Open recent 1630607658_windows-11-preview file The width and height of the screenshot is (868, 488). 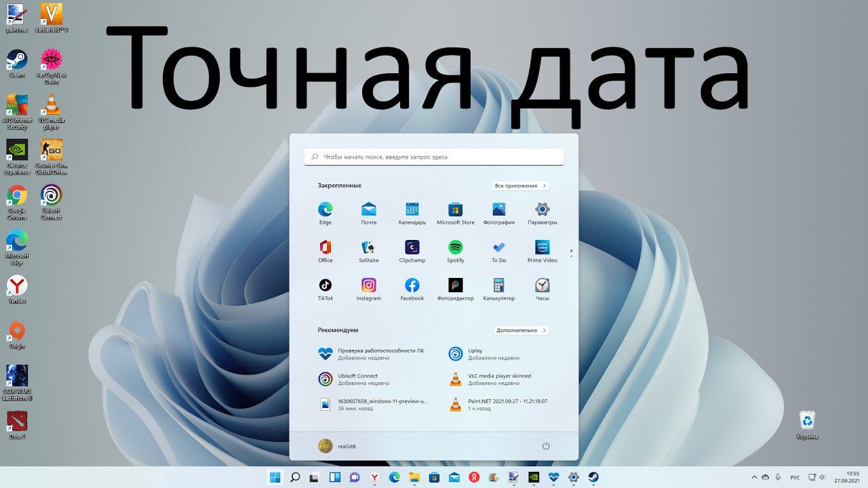tap(373, 404)
